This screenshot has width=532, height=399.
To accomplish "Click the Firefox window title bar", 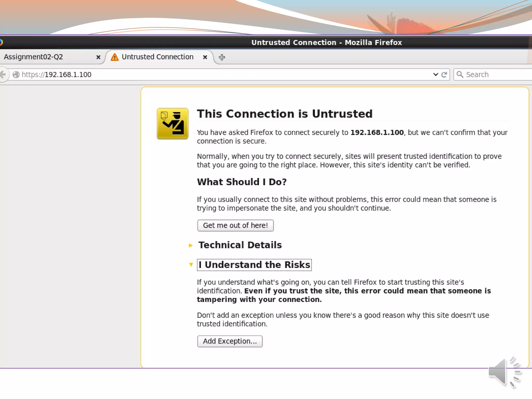I will tap(326, 42).
